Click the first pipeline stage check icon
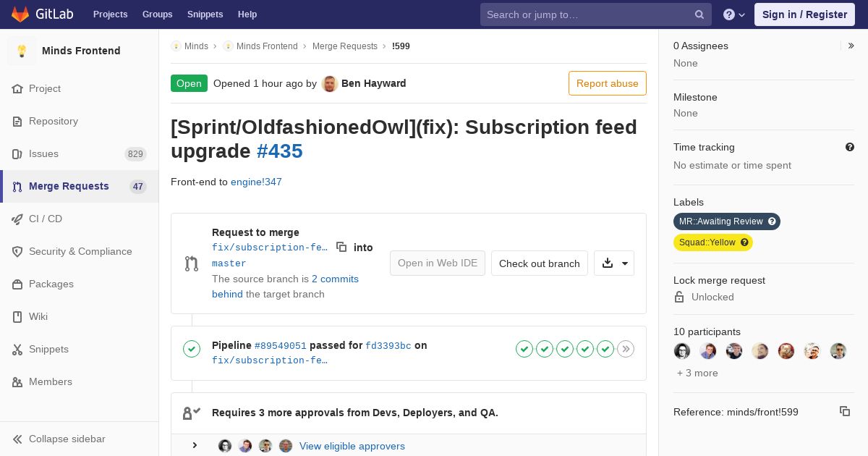This screenshot has height=456, width=868. (x=524, y=349)
